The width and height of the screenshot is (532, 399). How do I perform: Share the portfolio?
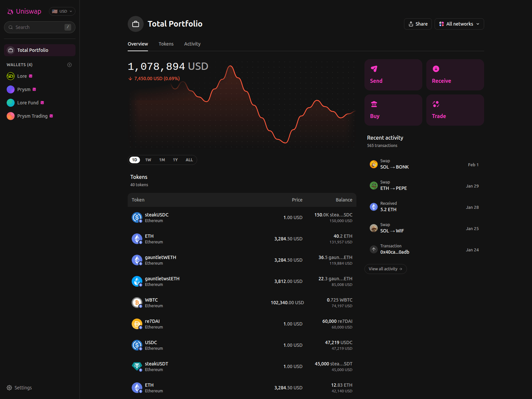(x=418, y=24)
